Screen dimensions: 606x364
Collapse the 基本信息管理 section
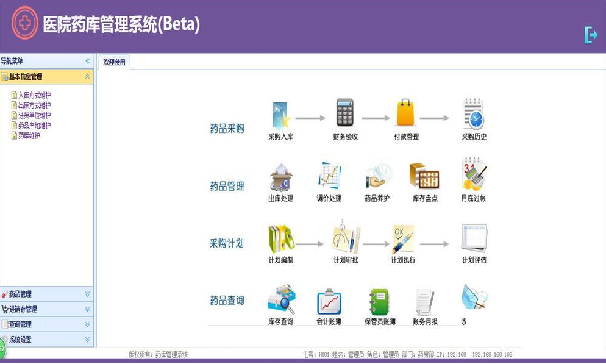pos(87,76)
